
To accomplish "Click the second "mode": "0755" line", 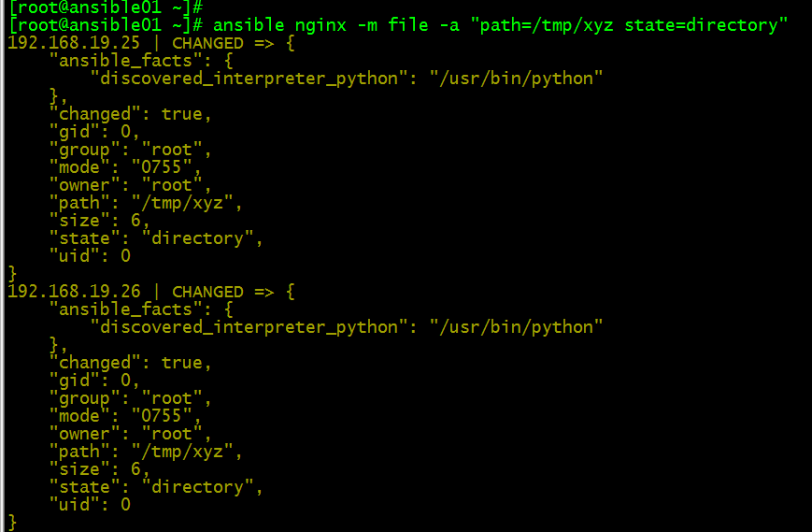I will coord(125,415).
